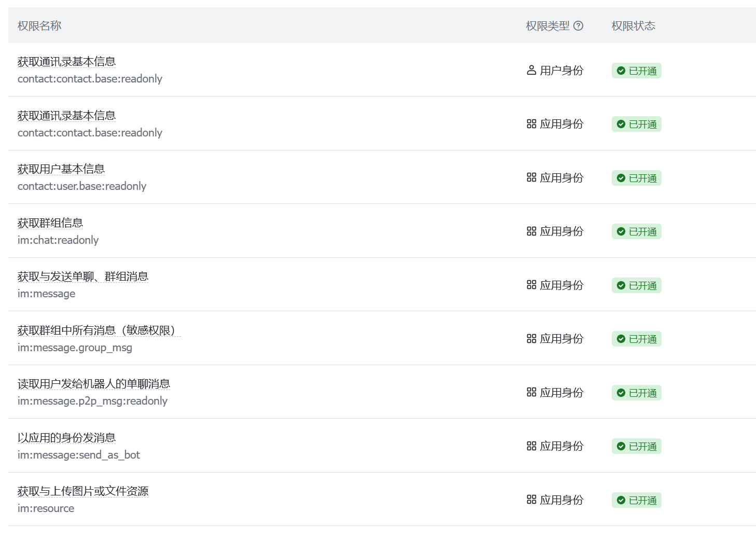Click the 权限类型 column header text
Image resolution: width=756 pixels, height=539 pixels.
547,26
